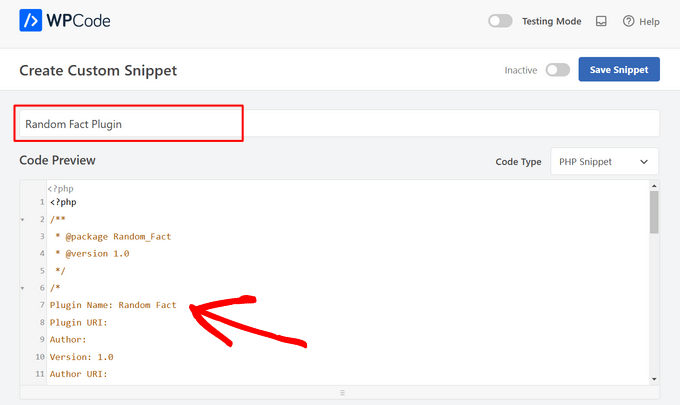
Task: Click the 'Plugin URI:' code line
Action: coord(78,322)
